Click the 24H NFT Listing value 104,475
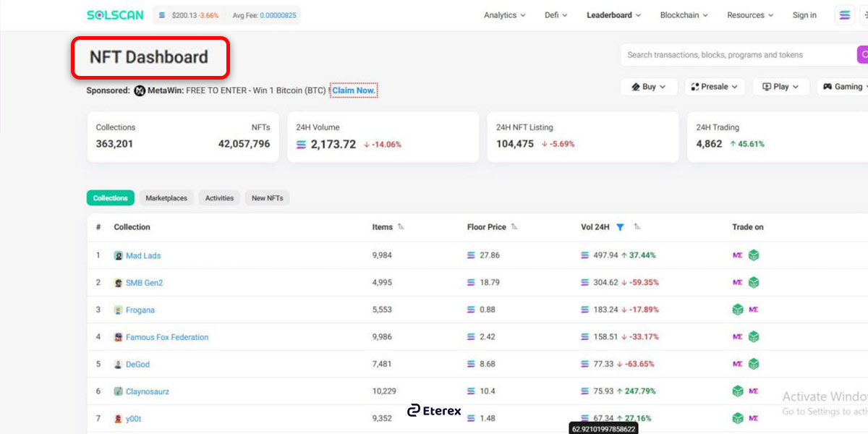The image size is (868, 434). pyautogui.click(x=515, y=144)
